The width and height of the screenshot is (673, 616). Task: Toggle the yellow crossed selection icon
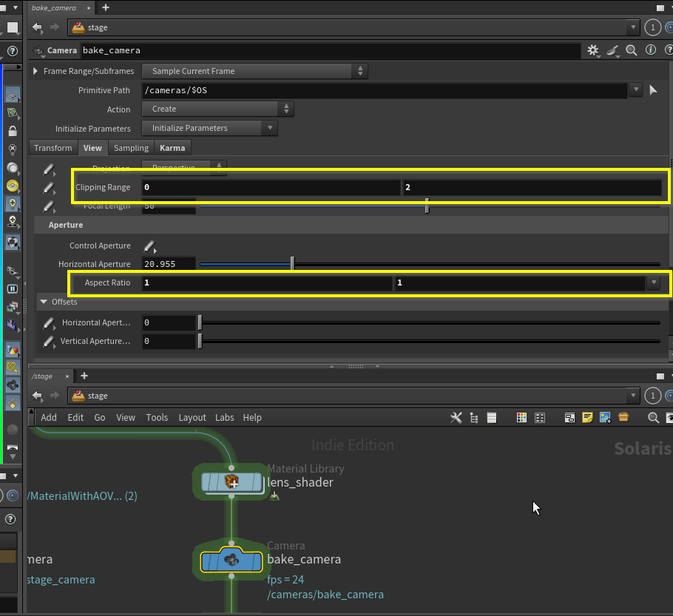click(13, 368)
